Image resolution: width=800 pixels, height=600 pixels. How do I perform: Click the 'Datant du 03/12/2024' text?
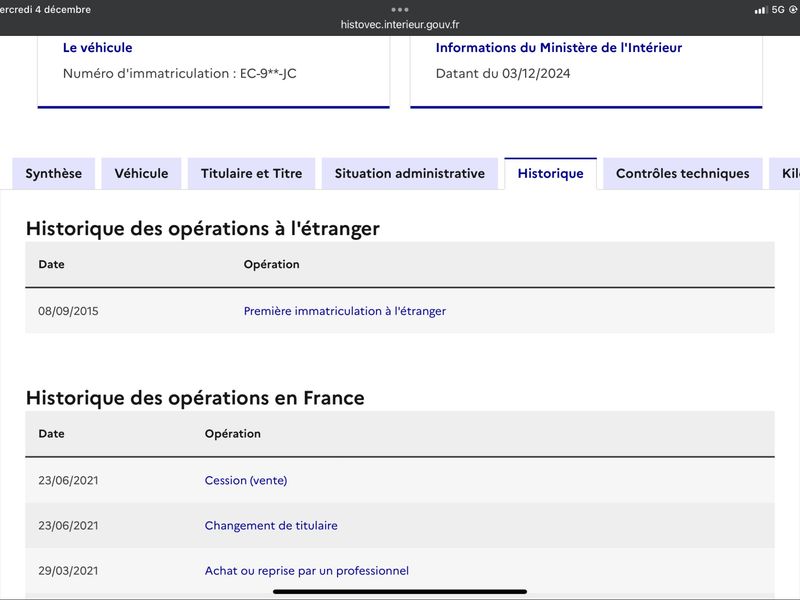(x=503, y=73)
